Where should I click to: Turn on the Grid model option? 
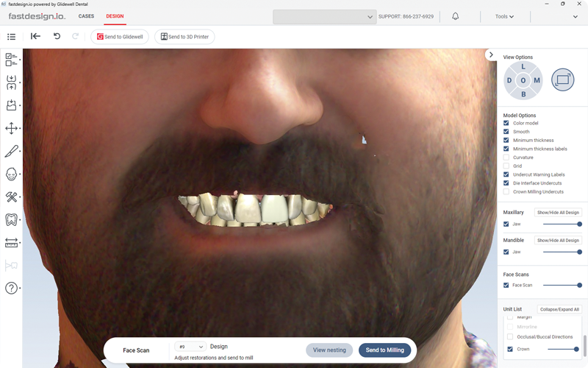506,166
